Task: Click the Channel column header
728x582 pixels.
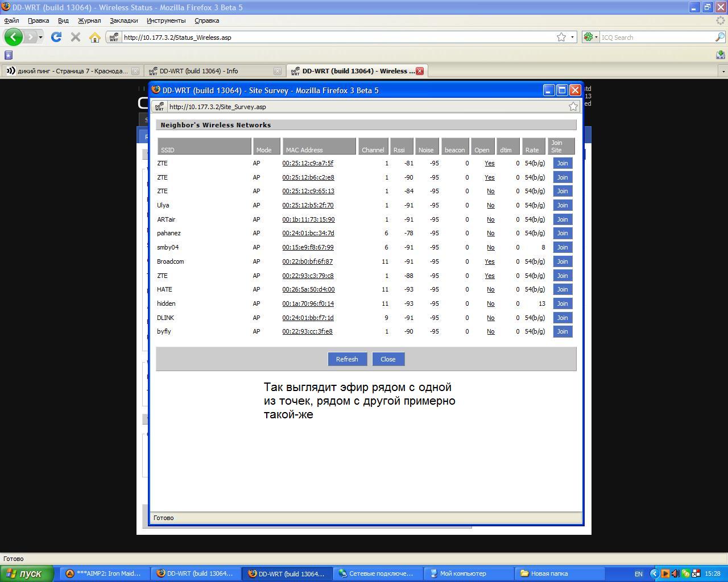Action: click(x=373, y=146)
